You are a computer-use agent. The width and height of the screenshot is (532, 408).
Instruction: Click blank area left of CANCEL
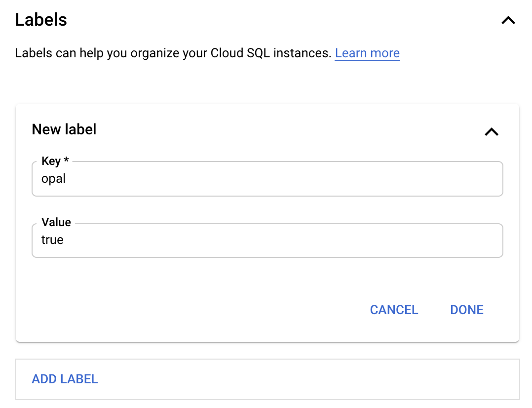(197, 310)
